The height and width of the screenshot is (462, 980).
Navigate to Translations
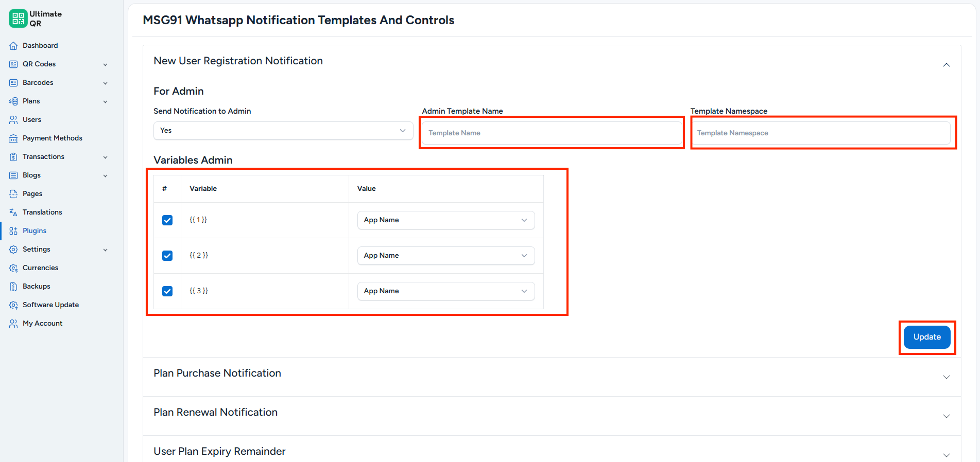coord(42,212)
